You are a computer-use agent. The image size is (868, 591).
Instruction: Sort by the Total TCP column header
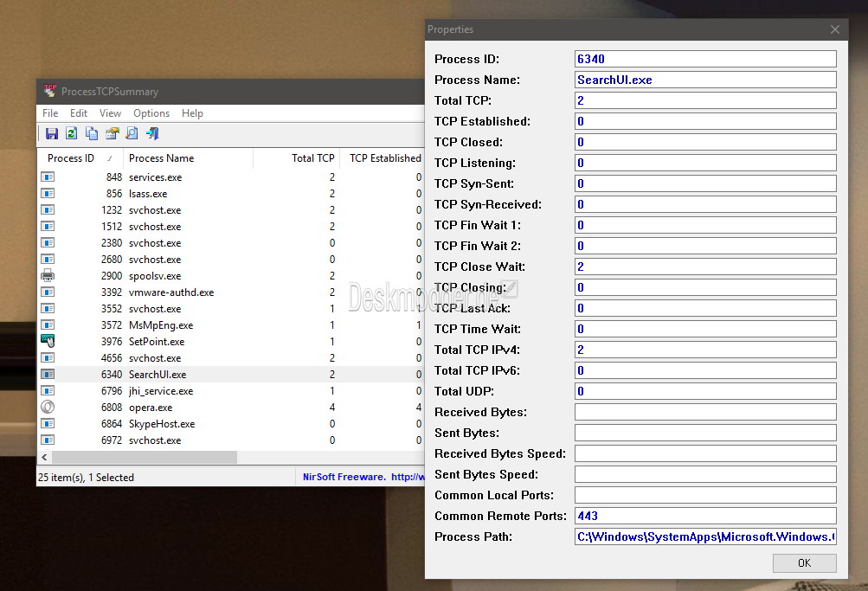[x=296, y=158]
